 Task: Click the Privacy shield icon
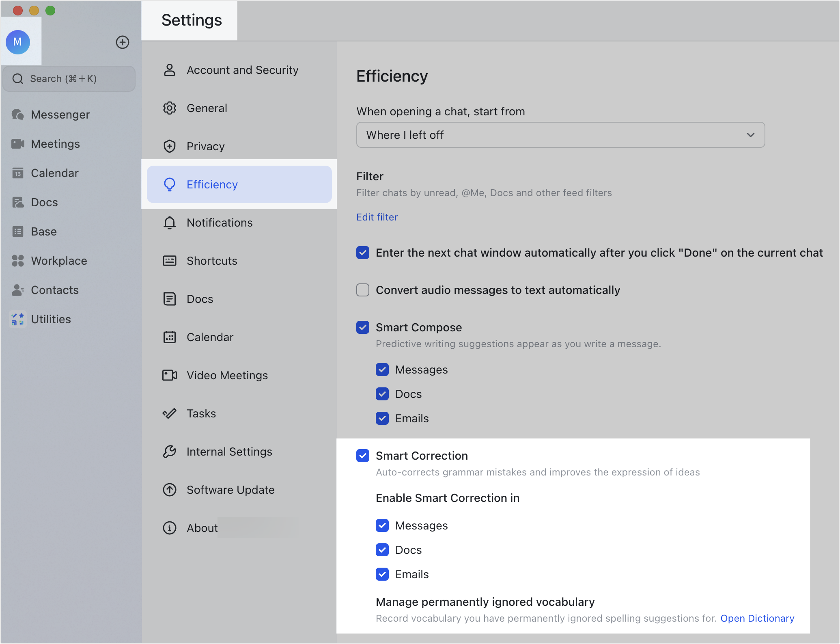[x=170, y=146]
